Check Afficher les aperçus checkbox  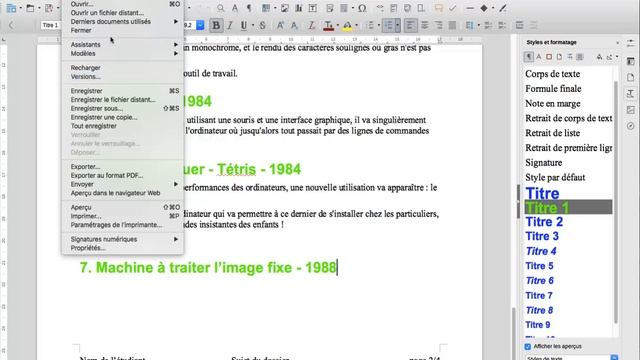(528, 347)
